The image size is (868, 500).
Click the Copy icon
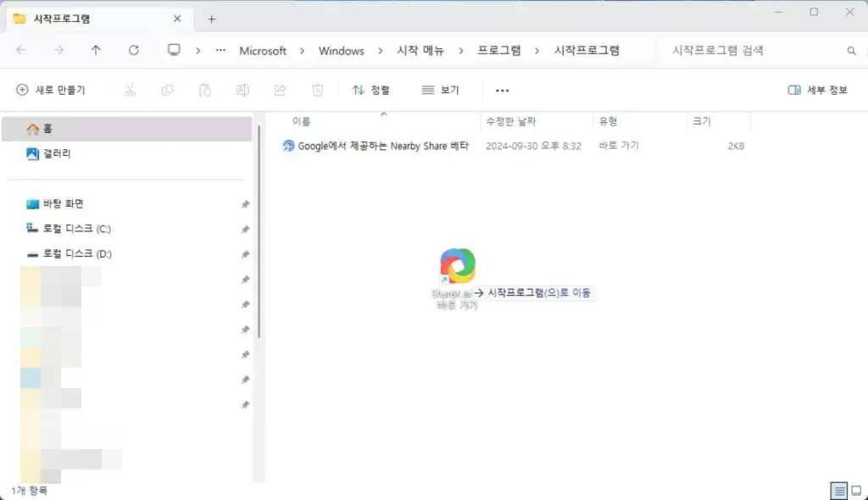(167, 90)
